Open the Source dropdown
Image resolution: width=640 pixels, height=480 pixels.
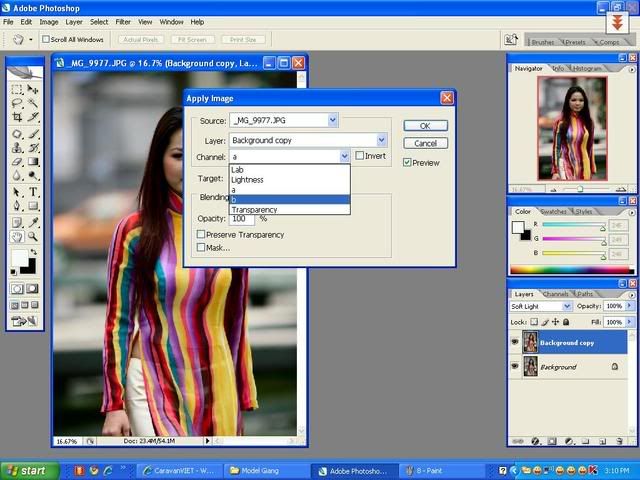click(333, 120)
